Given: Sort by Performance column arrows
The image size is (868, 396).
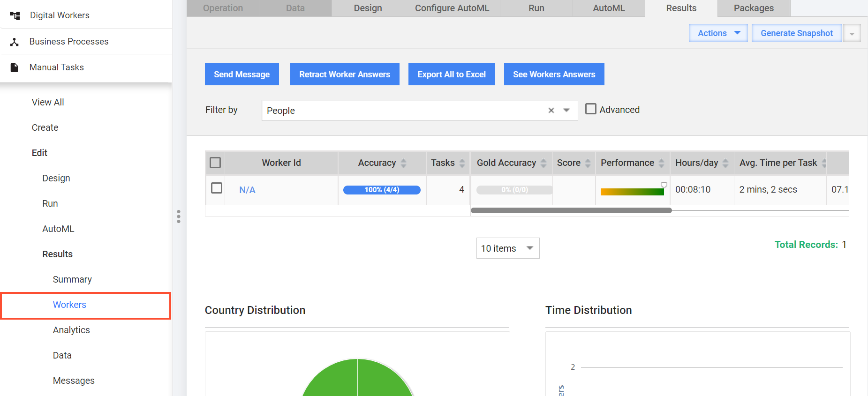Looking at the screenshot, I should (x=661, y=163).
